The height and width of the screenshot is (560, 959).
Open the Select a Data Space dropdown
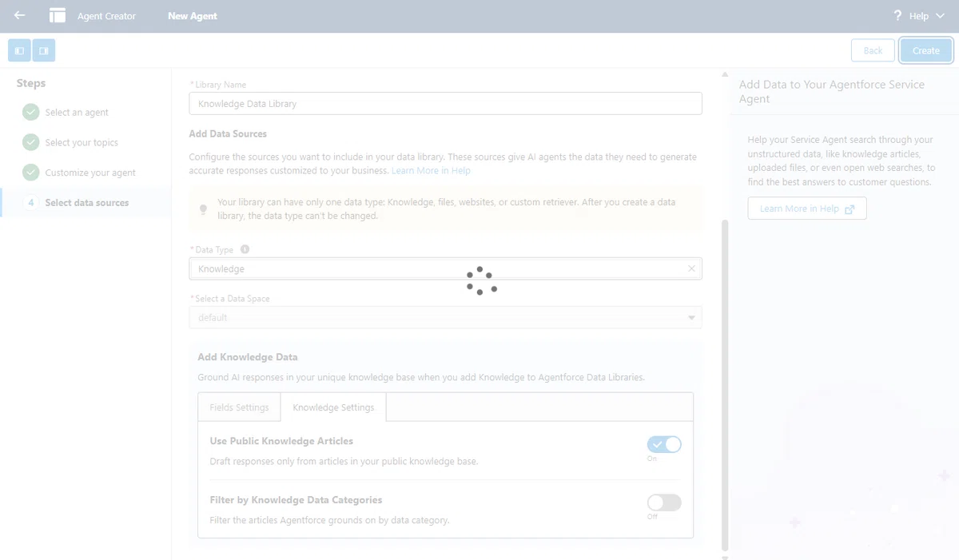coord(445,317)
